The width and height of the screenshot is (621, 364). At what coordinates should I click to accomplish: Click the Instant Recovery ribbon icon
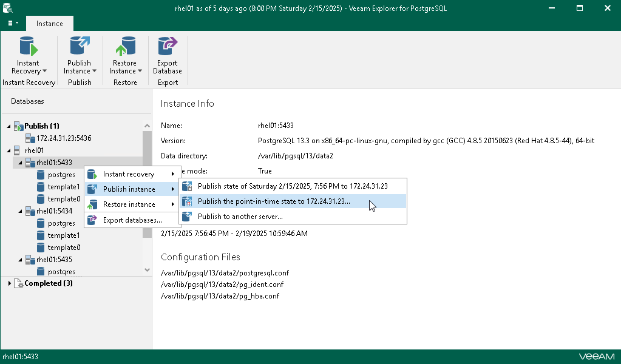point(29,46)
